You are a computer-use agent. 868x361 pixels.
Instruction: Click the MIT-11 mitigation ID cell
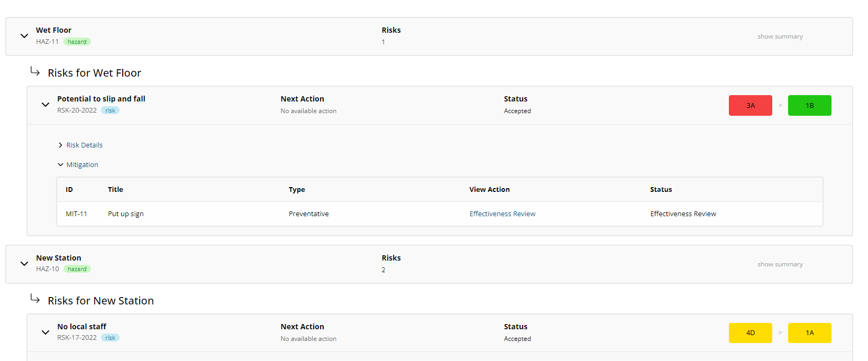click(76, 214)
